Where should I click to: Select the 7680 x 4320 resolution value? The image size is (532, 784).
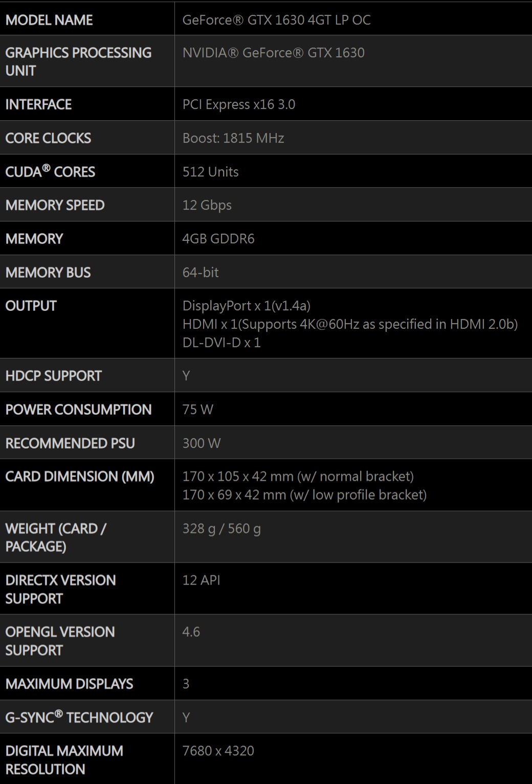point(218,751)
